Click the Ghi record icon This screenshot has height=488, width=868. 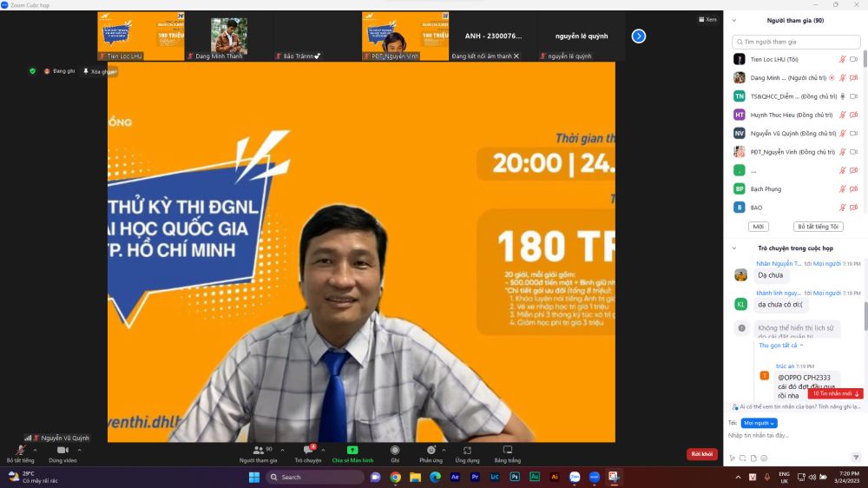tap(395, 450)
